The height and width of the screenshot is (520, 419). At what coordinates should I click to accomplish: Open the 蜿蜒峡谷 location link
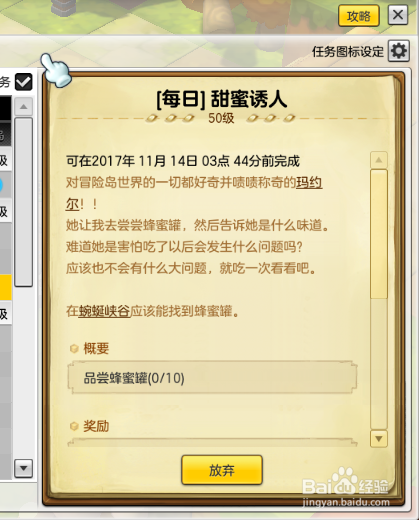[104, 311]
